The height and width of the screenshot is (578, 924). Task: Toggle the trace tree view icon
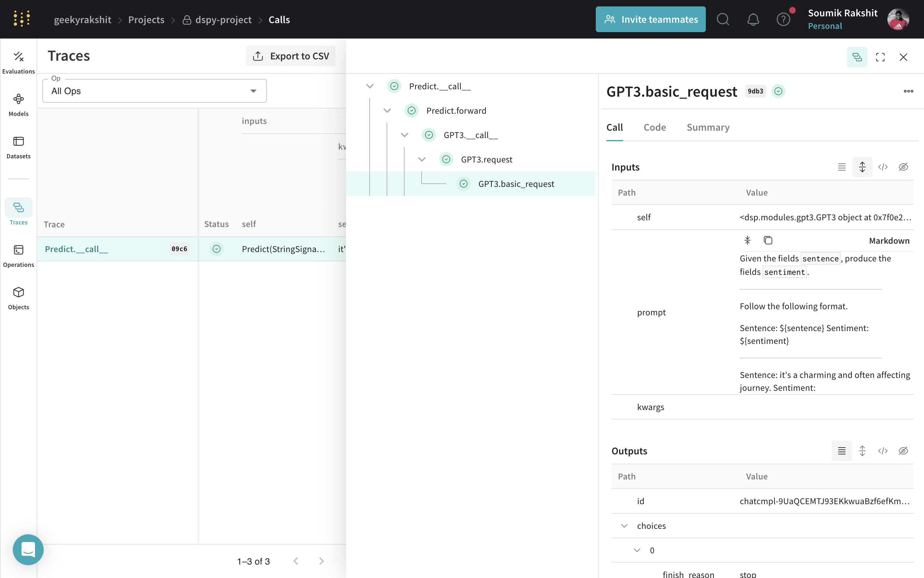857,57
